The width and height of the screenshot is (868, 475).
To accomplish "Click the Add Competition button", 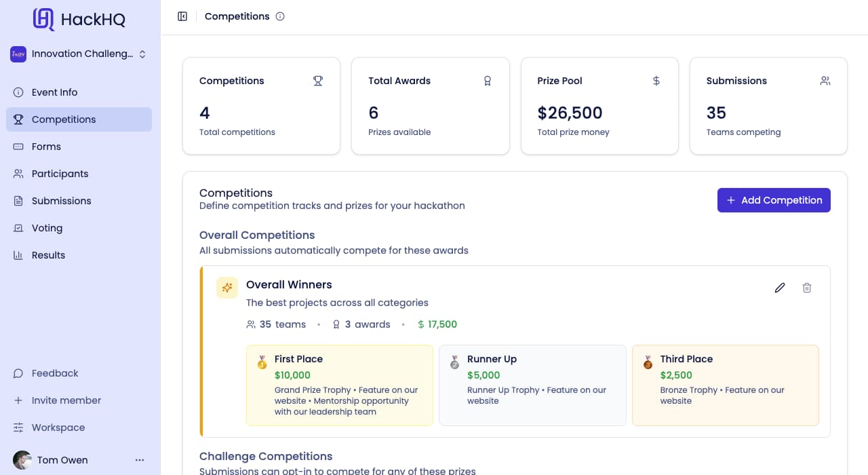I will 774,200.
